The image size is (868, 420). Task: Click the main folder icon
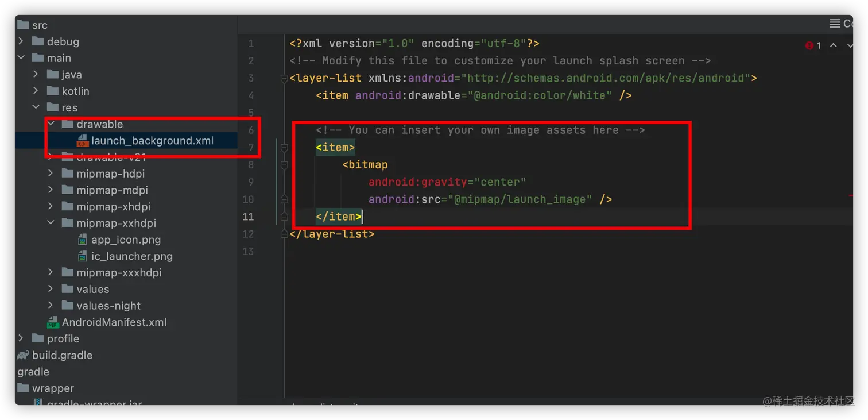click(x=38, y=58)
